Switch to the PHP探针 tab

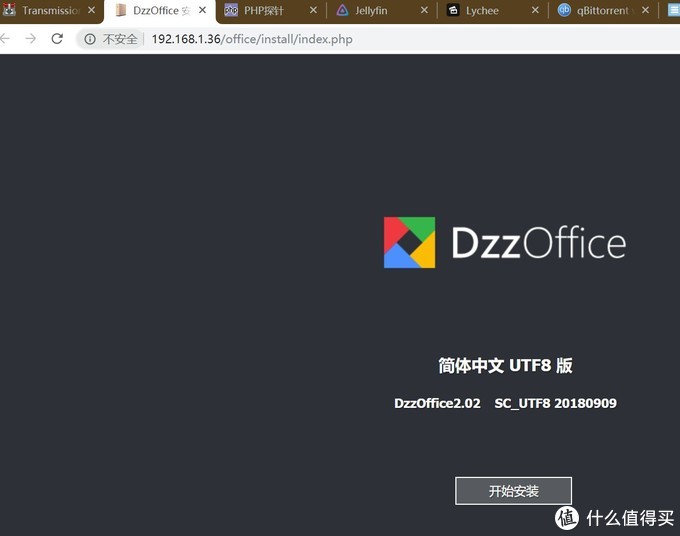(271, 10)
